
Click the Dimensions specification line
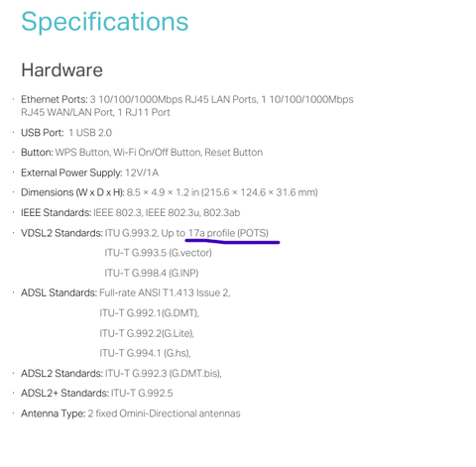point(170,192)
